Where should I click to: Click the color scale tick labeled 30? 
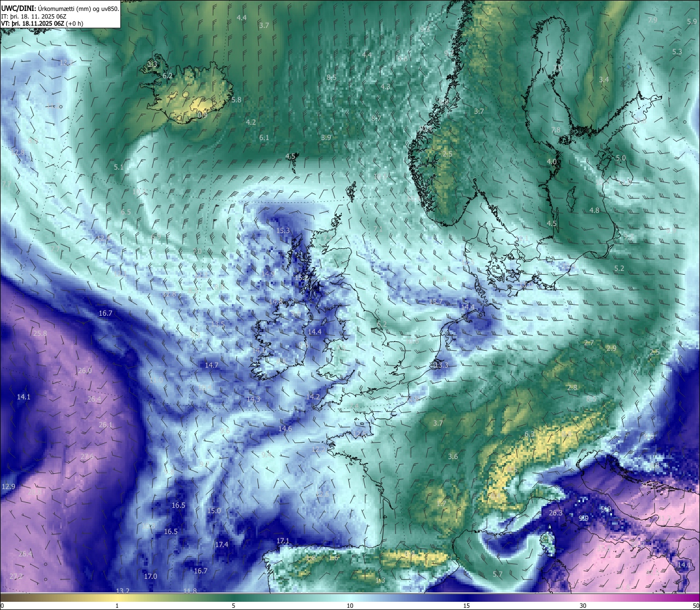[x=583, y=606]
